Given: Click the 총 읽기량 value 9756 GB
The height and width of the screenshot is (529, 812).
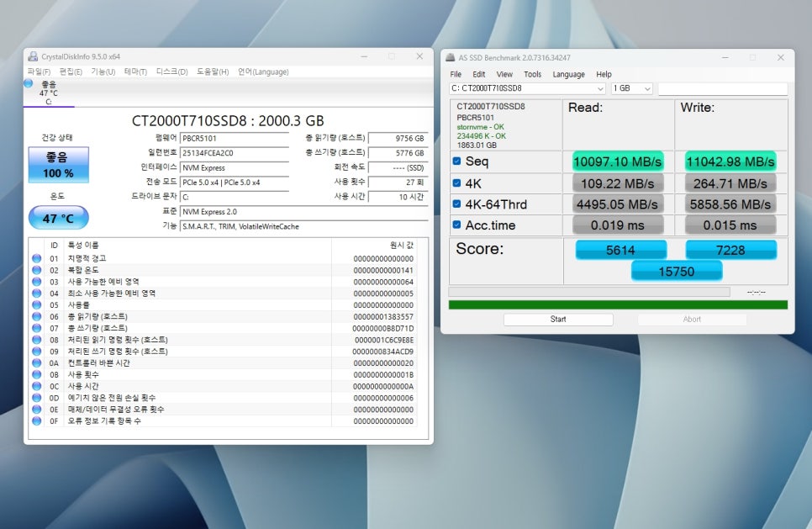Looking at the screenshot, I should tap(398, 138).
